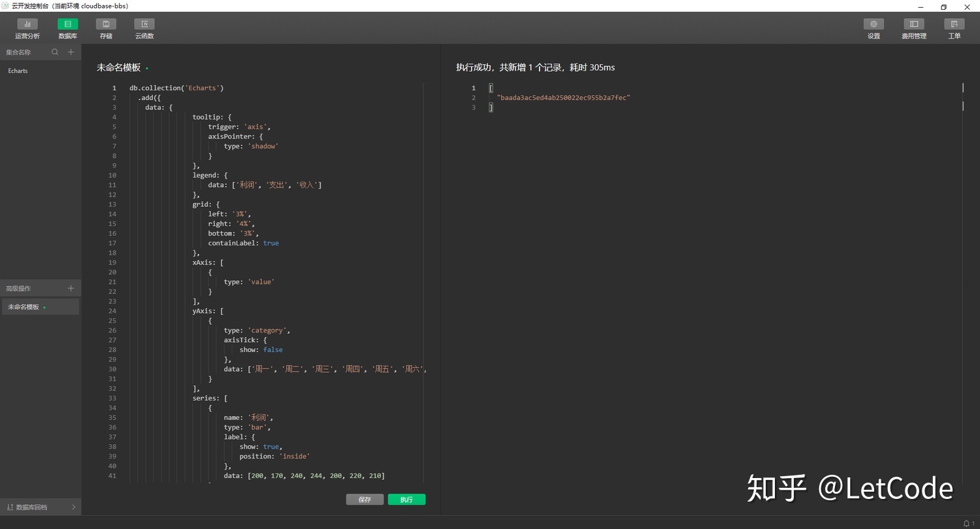Click the line position: 'inside'
Screen dimensions: 980x529
tap(274, 456)
